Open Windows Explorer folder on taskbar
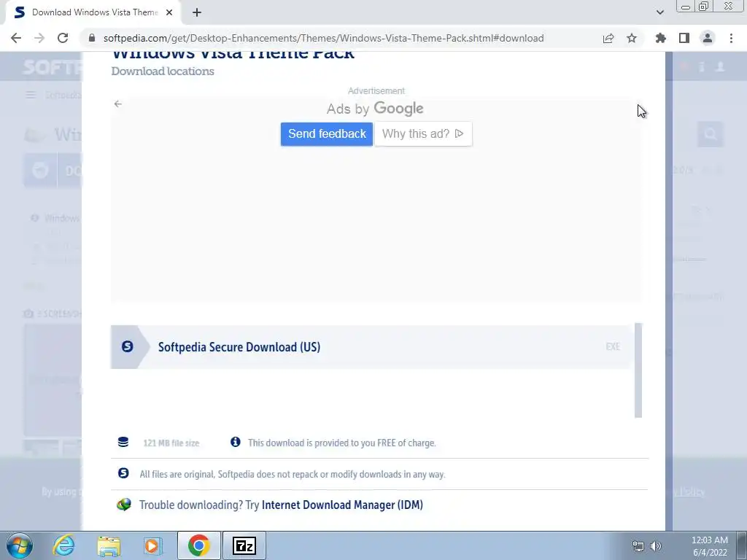 (x=109, y=545)
